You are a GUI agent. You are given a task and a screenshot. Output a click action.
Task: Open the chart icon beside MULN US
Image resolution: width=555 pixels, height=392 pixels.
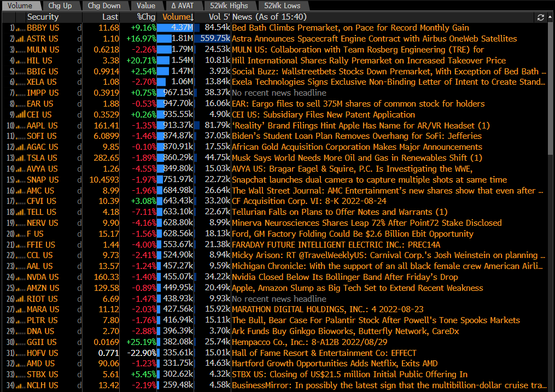click(x=21, y=50)
